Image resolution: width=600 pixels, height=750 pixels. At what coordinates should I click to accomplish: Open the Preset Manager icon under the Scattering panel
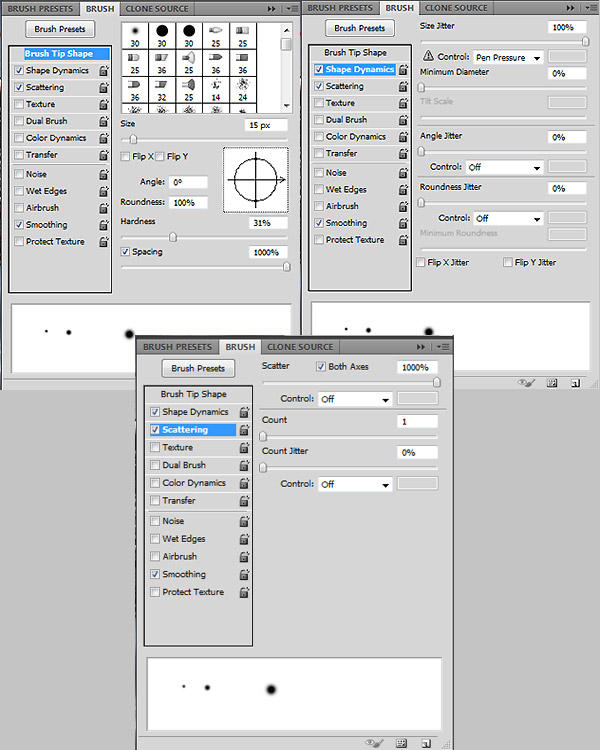(x=401, y=743)
